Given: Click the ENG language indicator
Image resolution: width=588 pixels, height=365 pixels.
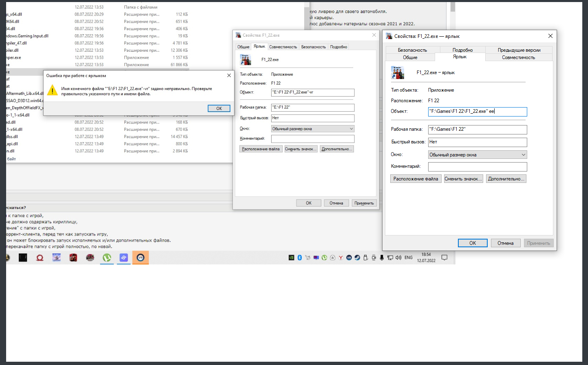Looking at the screenshot, I should click(x=409, y=257).
